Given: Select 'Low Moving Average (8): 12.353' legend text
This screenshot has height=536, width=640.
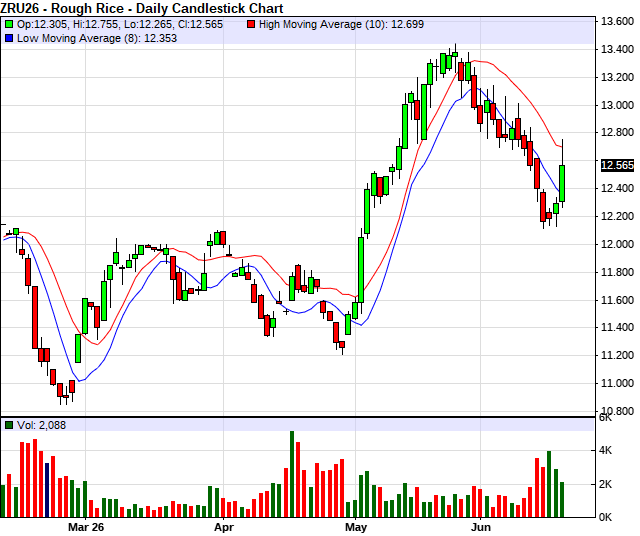Looking at the screenshot, I should [97, 38].
